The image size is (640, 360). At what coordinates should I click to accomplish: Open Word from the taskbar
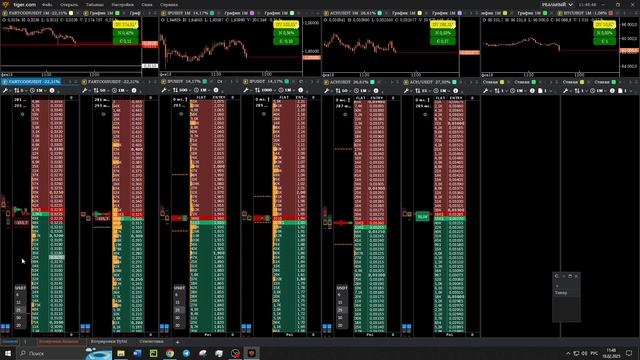(x=137, y=353)
